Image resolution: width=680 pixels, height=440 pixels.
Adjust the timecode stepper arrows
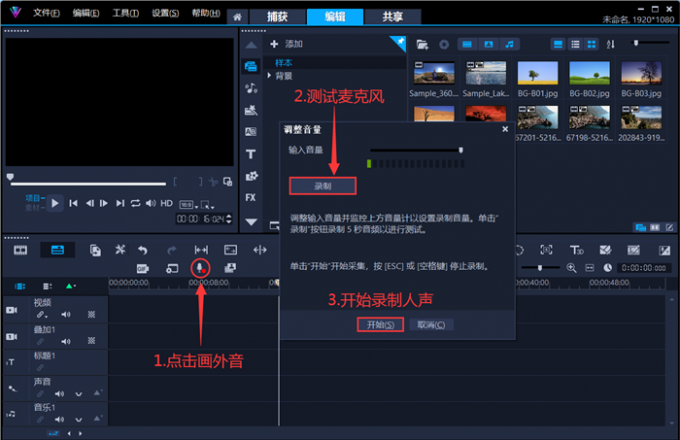tap(229, 219)
